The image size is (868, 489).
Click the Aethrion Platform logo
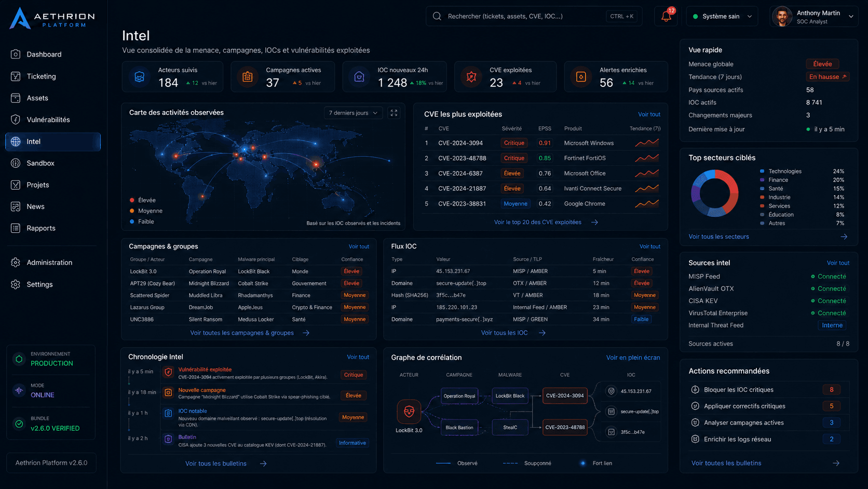click(52, 18)
